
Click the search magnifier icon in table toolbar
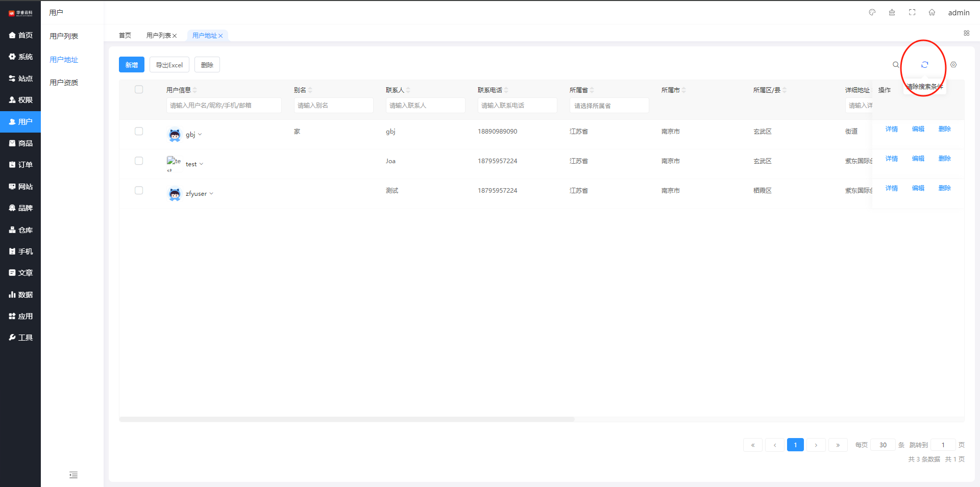point(895,65)
